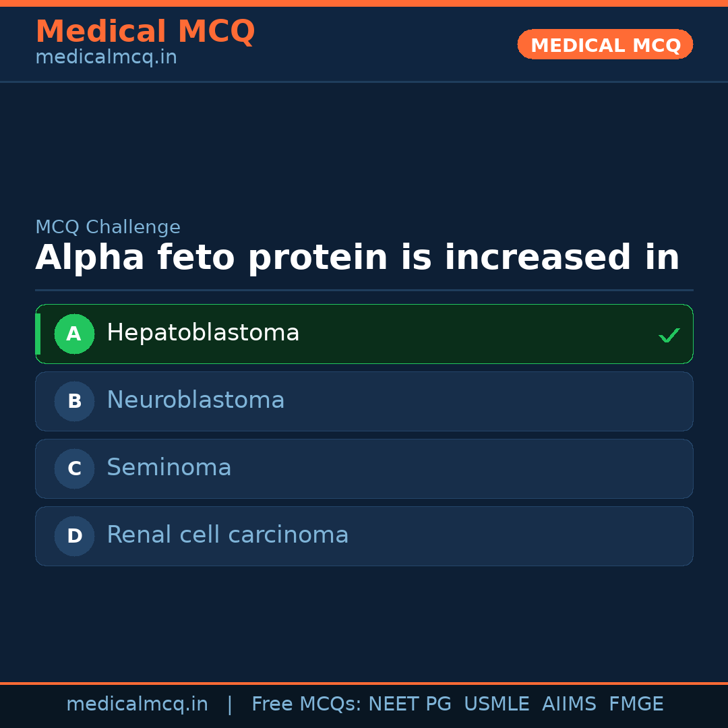
Task: Click NEET PG in the footer
Action: pyautogui.click(x=410, y=704)
